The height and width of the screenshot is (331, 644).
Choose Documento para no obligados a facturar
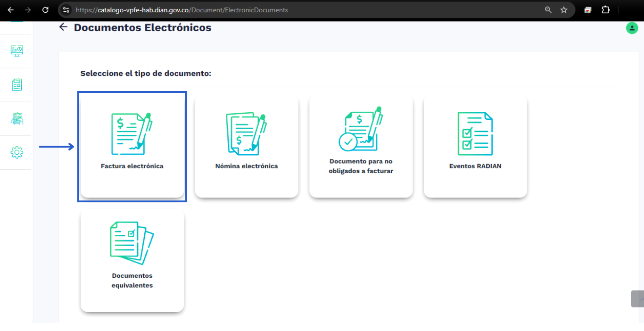pyautogui.click(x=361, y=146)
